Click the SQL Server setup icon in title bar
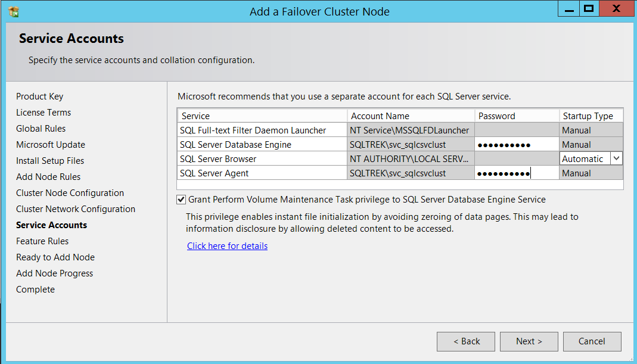 click(x=14, y=11)
